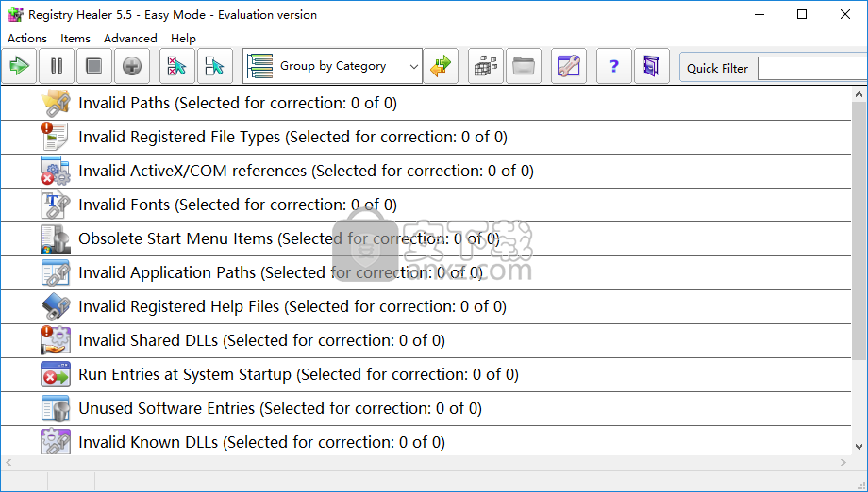Click Invalid Shared DLLs icon
The image size is (868, 492).
click(x=56, y=340)
